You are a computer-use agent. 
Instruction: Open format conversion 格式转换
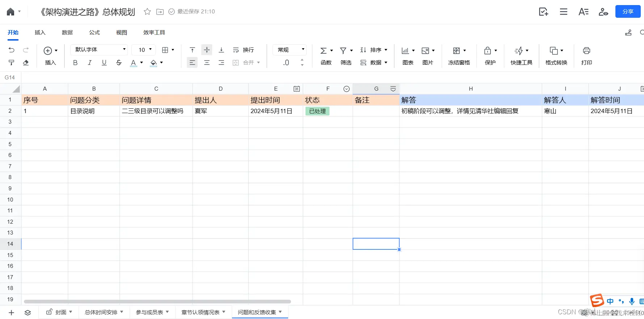click(x=556, y=56)
